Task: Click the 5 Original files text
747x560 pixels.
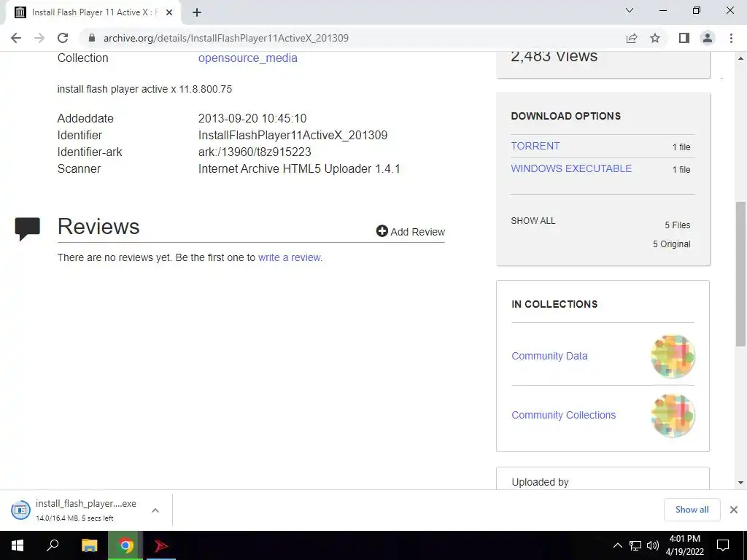Action: (672, 244)
